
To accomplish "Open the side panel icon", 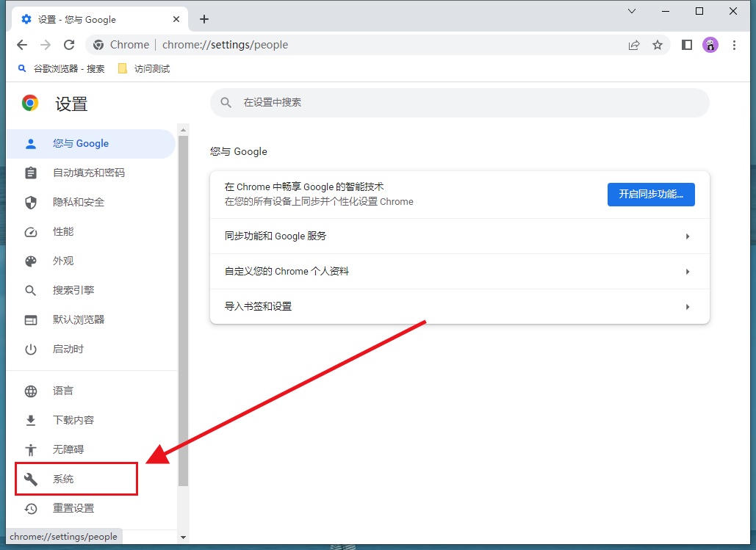I will (686, 45).
